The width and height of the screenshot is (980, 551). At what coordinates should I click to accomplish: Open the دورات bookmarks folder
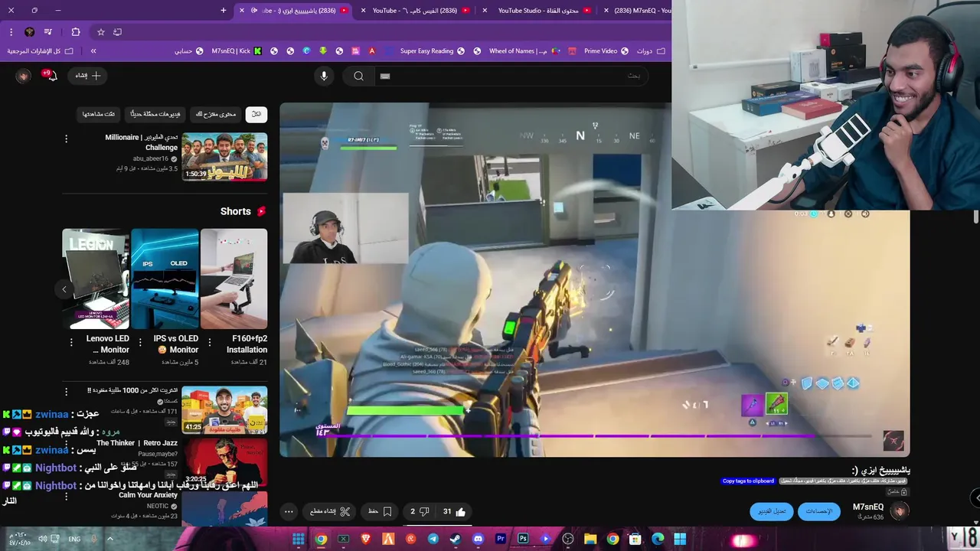[x=651, y=51]
